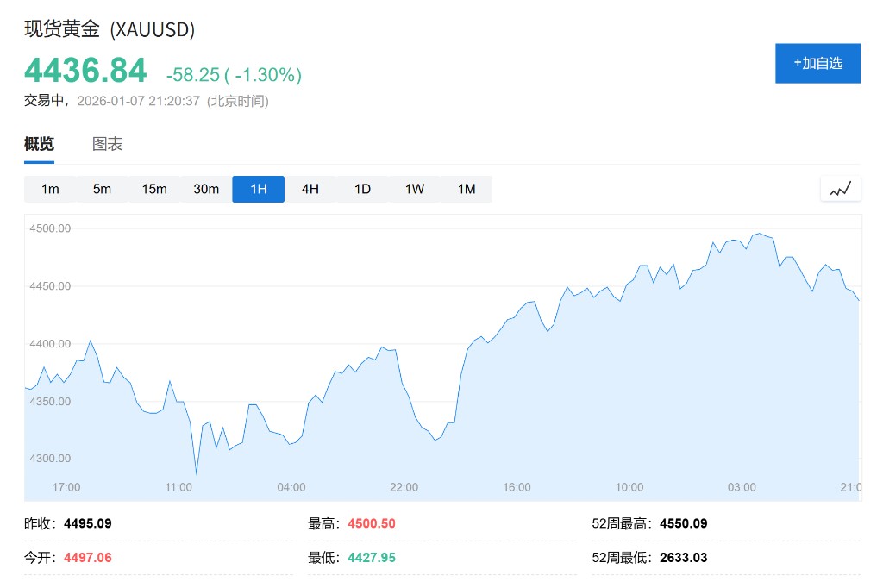883x588 pixels.
Task: Click the 52周最高 value 4550.09
Action: [683, 523]
